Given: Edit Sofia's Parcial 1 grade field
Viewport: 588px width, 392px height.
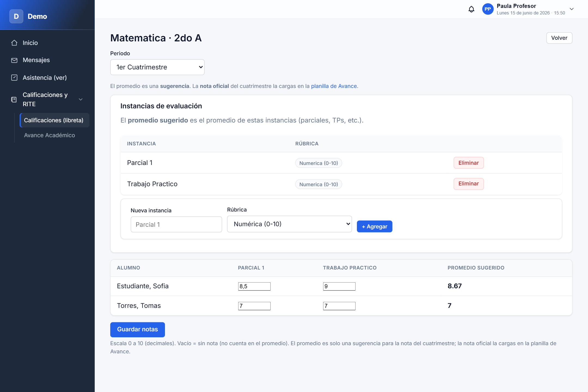Looking at the screenshot, I should tap(254, 286).
